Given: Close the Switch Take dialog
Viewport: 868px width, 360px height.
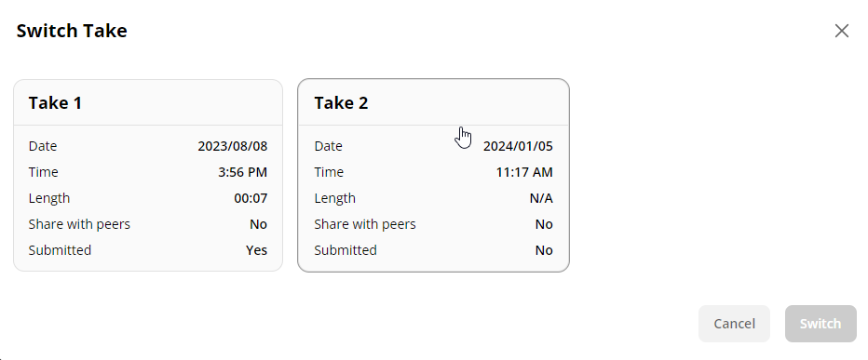Looking at the screenshot, I should [x=841, y=31].
